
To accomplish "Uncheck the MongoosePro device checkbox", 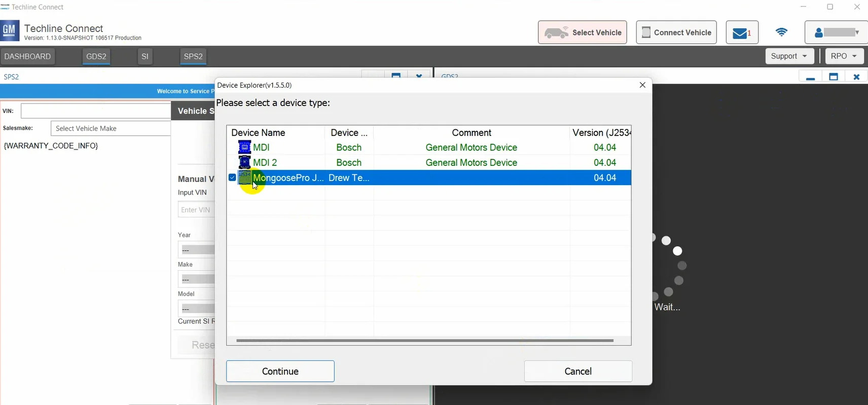I will coord(232,178).
